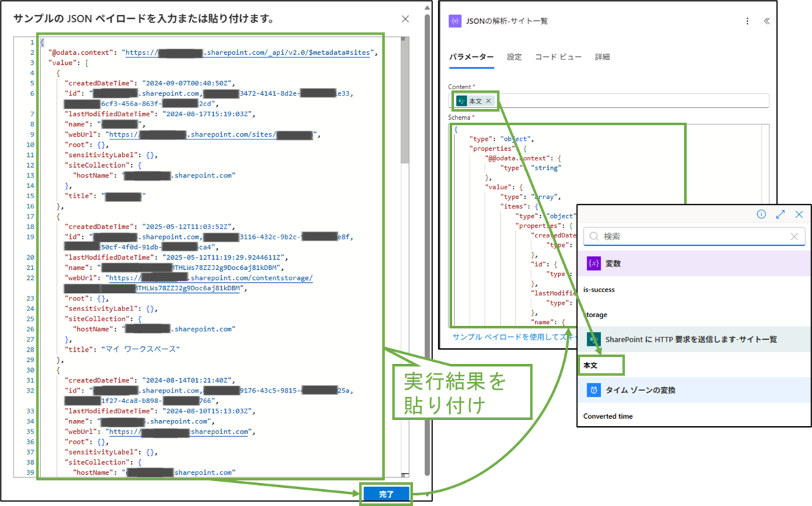
Task: Expand the dynamic content popup to full view
Action: click(x=780, y=214)
